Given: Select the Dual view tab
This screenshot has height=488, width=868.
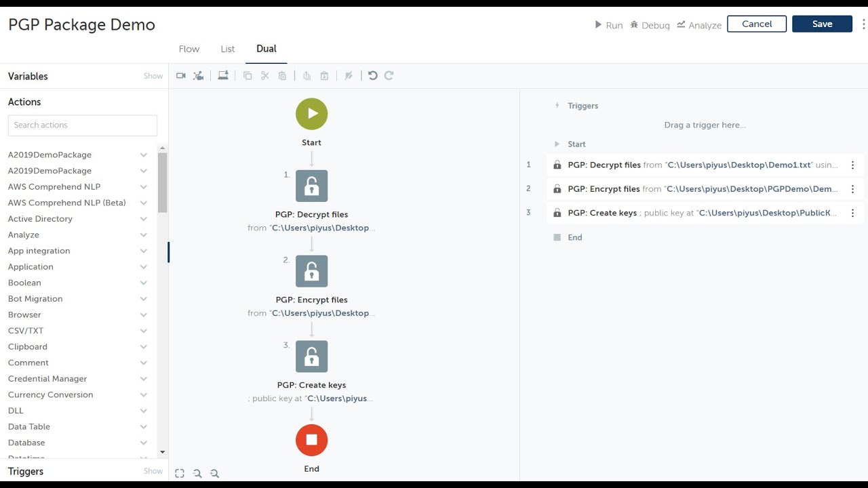Looking at the screenshot, I should pos(266,49).
